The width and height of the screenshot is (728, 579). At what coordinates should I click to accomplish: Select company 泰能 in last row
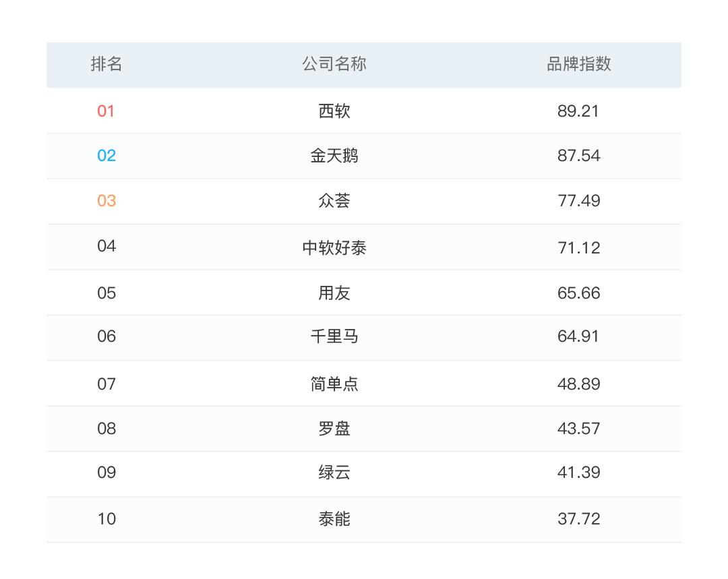pyautogui.click(x=334, y=518)
